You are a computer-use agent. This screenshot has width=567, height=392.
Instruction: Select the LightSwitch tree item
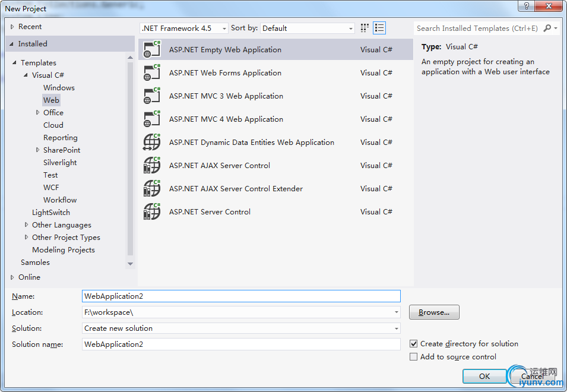tap(51, 212)
